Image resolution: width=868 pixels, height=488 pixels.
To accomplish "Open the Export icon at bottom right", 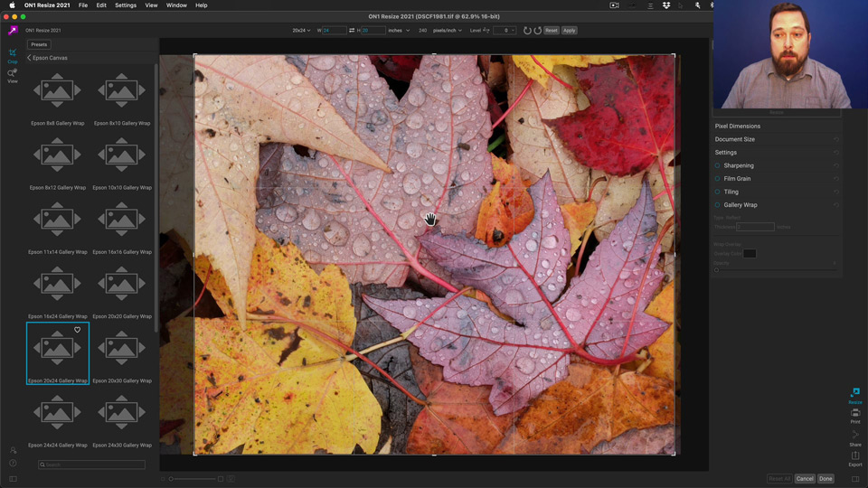I will coord(855,459).
